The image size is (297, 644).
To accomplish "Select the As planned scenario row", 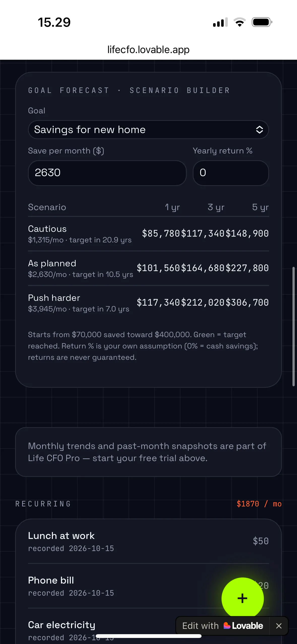I will (148, 268).
